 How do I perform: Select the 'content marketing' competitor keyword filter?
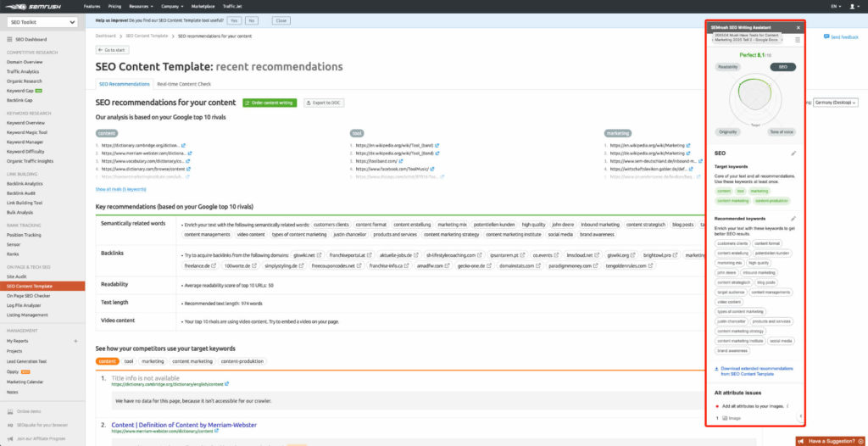pos(192,361)
